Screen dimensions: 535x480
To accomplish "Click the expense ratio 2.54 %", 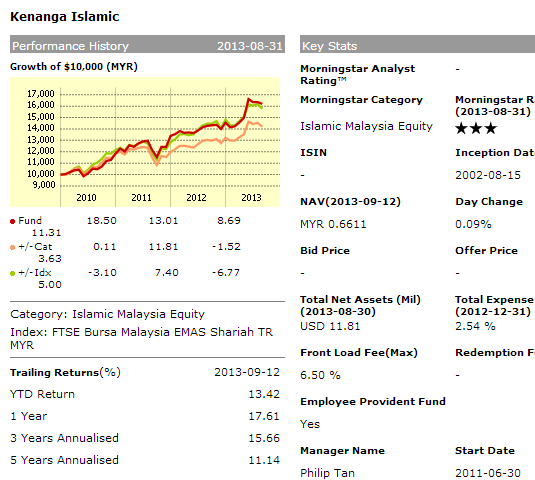I will point(475,326).
